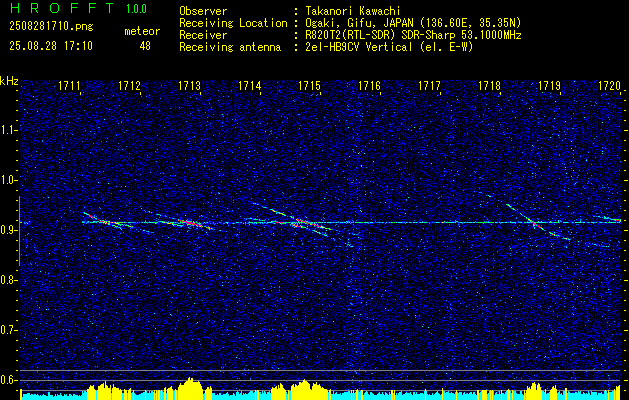
Task: Click the Receiving Location label
Action: pyautogui.click(x=233, y=23)
